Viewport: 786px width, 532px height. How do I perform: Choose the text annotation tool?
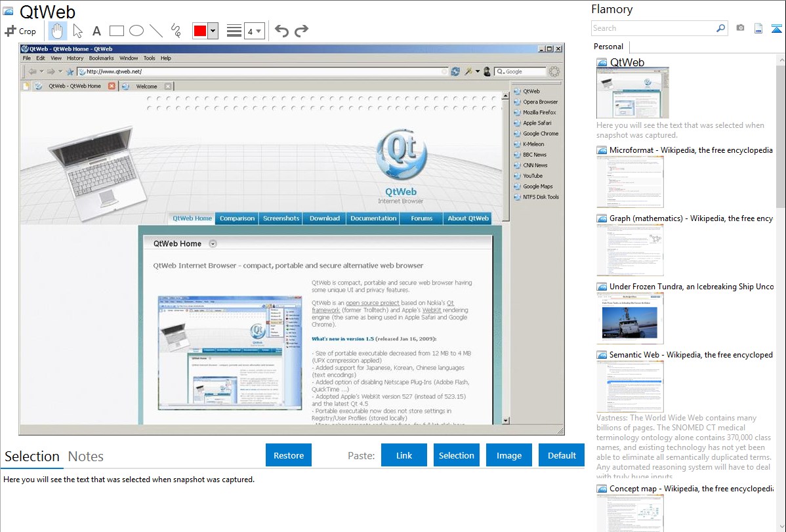96,31
